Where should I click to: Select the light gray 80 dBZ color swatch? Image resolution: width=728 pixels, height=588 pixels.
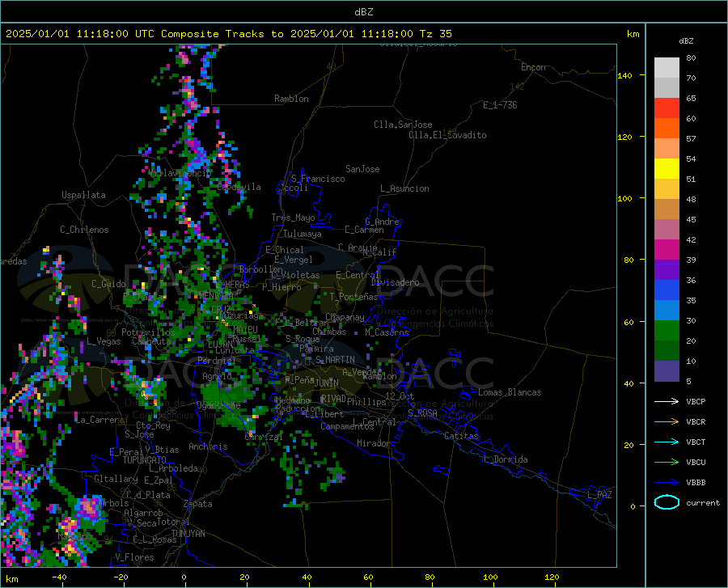click(x=667, y=68)
